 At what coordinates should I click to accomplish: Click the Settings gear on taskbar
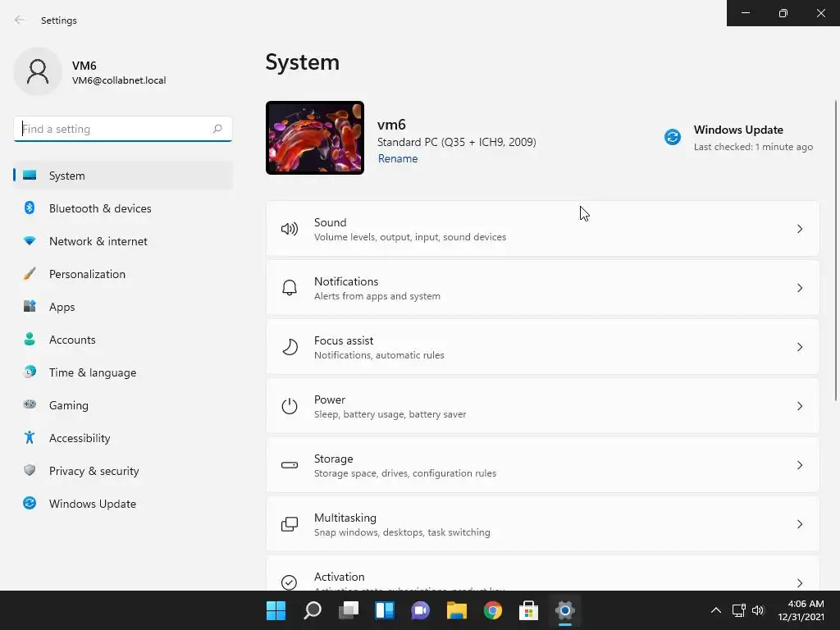(564, 610)
